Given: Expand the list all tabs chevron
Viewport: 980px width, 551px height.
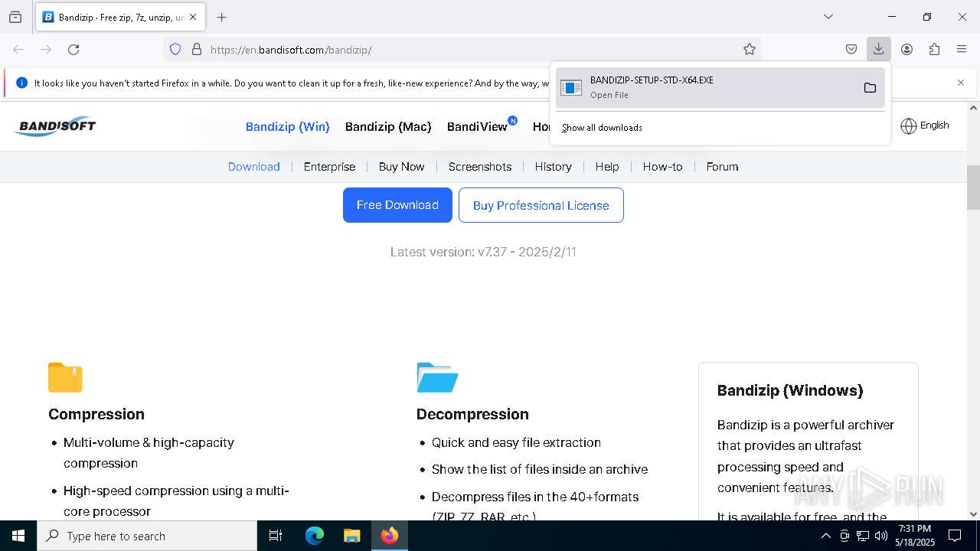Looking at the screenshot, I should click(828, 17).
